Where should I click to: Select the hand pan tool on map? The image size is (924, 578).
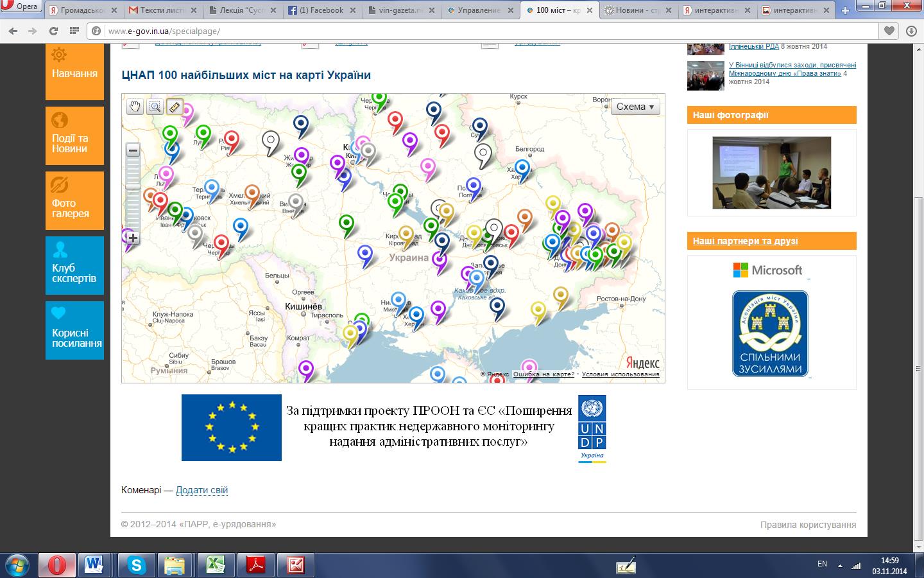pos(135,107)
